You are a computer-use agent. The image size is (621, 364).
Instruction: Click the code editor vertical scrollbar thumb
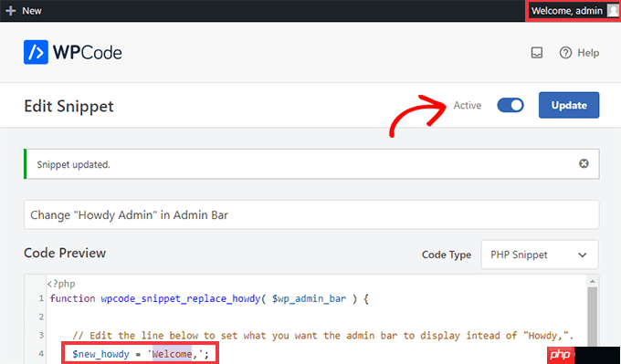point(593,325)
